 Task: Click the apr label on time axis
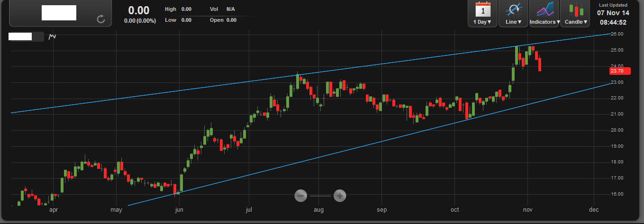pyautogui.click(x=54, y=209)
